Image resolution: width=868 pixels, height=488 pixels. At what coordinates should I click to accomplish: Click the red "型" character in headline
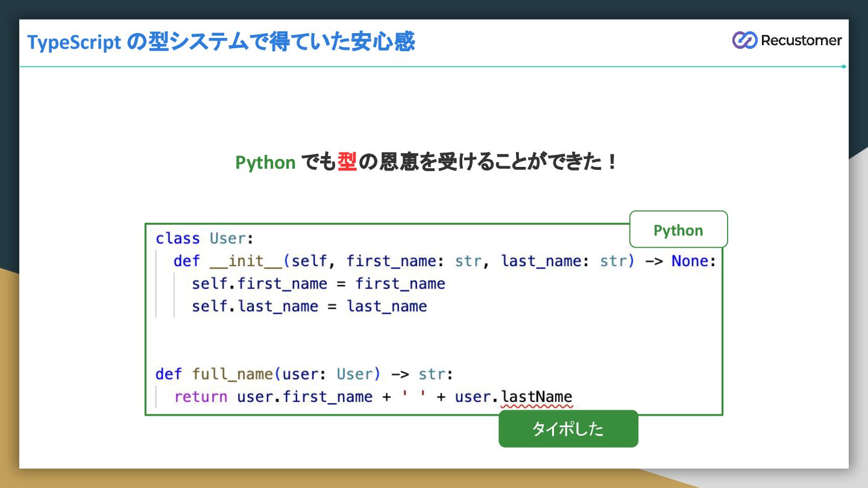(x=347, y=162)
